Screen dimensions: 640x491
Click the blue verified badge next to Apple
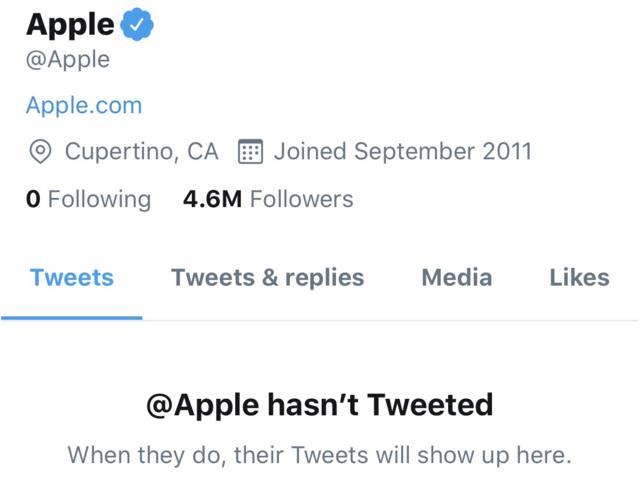[x=137, y=25]
